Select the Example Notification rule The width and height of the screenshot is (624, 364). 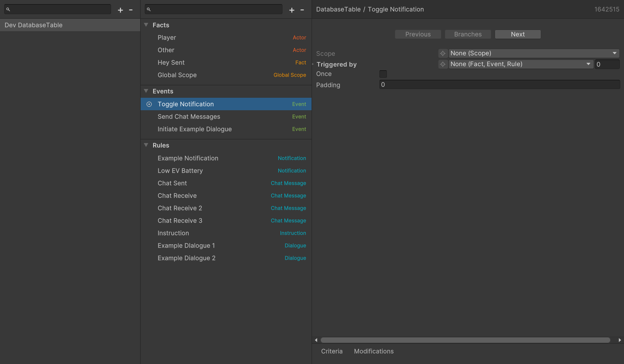pos(226,158)
